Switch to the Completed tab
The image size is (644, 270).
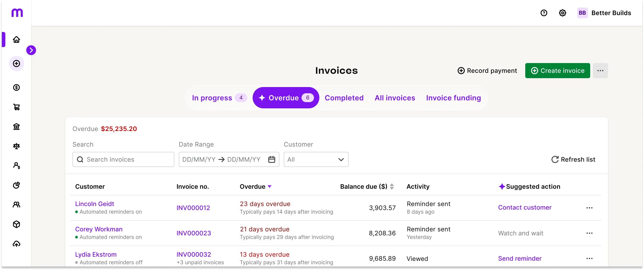(x=344, y=98)
